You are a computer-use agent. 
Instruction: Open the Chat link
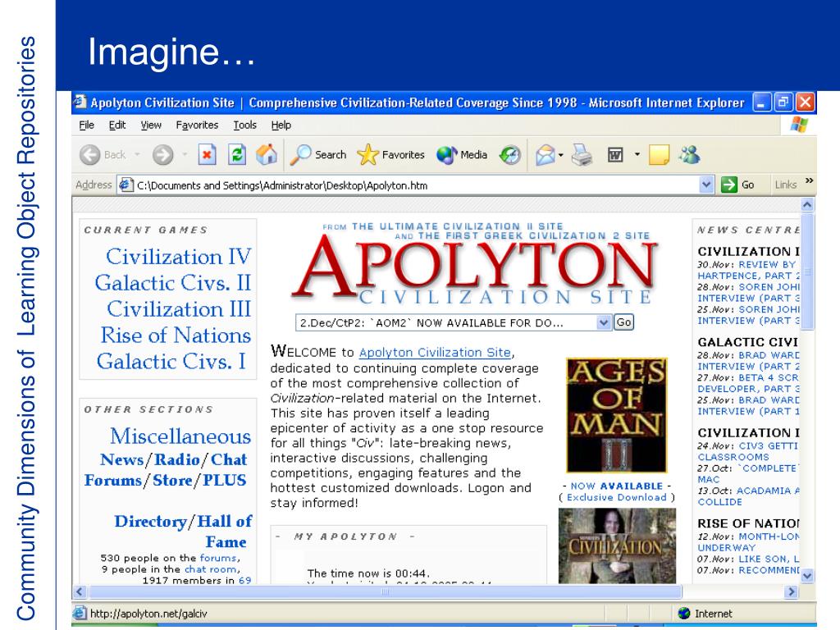[229, 459]
